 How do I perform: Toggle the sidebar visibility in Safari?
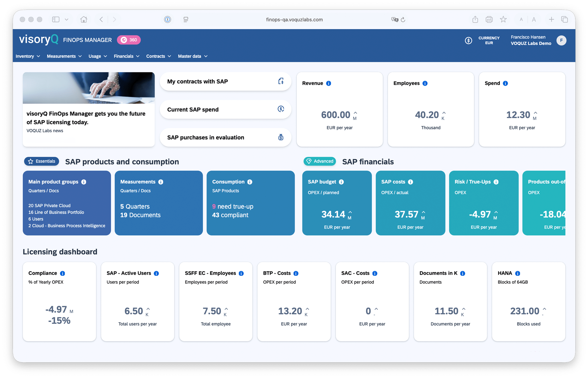[x=56, y=19]
